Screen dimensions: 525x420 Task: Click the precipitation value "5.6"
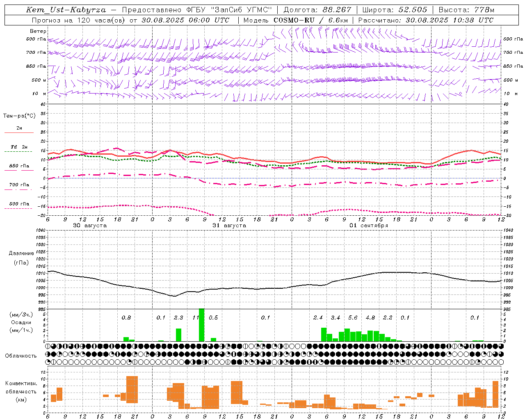coord(353,318)
